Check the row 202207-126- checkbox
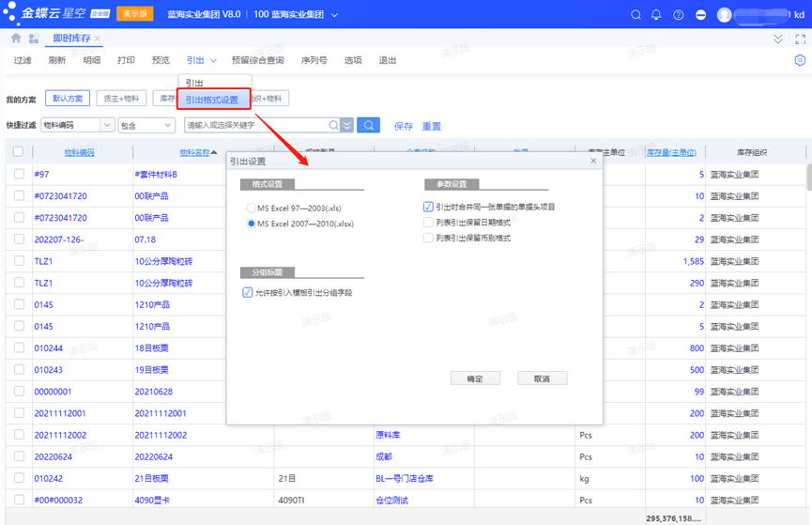Image resolution: width=812 pixels, height=525 pixels. point(19,239)
